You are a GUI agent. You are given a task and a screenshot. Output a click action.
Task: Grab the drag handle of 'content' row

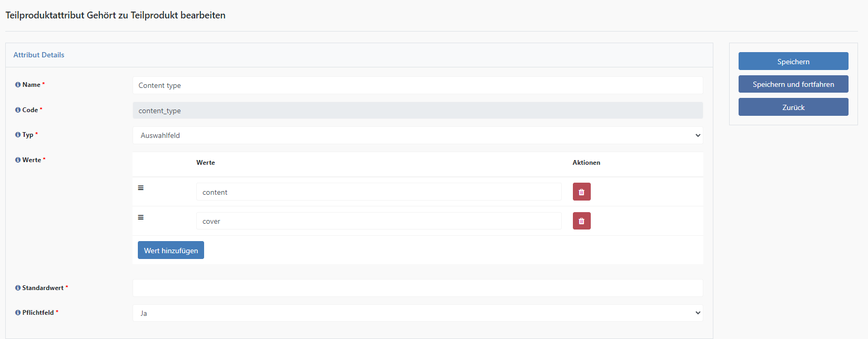(x=140, y=188)
